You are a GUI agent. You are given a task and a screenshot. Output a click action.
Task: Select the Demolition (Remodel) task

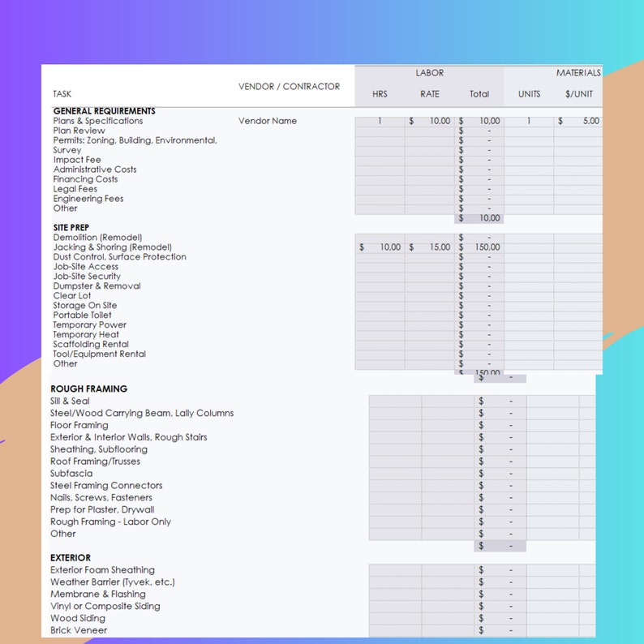tap(97, 238)
